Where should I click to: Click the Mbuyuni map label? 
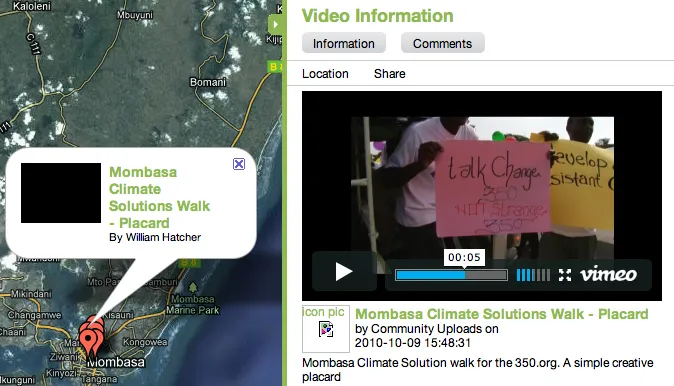(135, 15)
